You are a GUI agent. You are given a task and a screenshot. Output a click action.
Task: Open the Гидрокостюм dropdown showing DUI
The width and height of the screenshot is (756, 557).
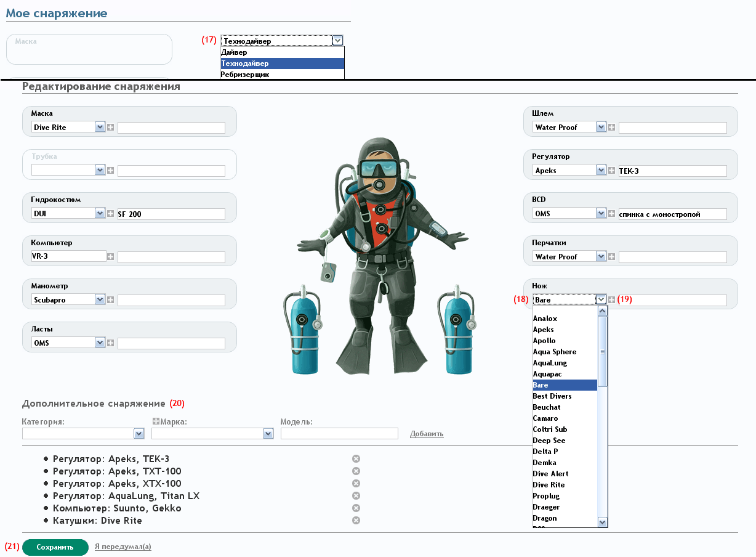[68, 213]
